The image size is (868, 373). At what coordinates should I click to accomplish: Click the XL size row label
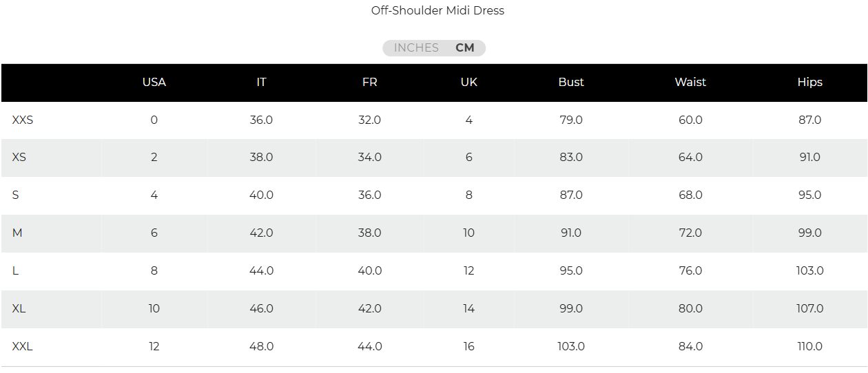(19, 309)
